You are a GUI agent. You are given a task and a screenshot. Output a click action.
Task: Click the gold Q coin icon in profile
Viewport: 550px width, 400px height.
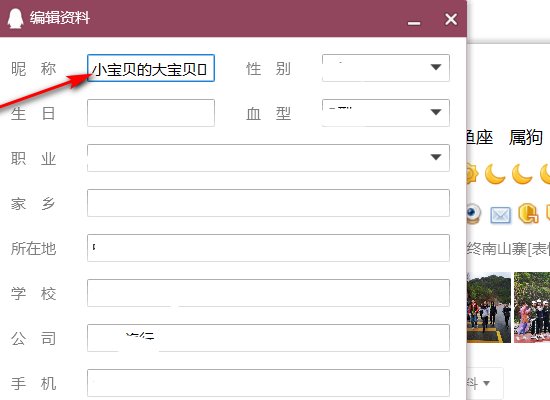pyautogui.click(x=528, y=213)
